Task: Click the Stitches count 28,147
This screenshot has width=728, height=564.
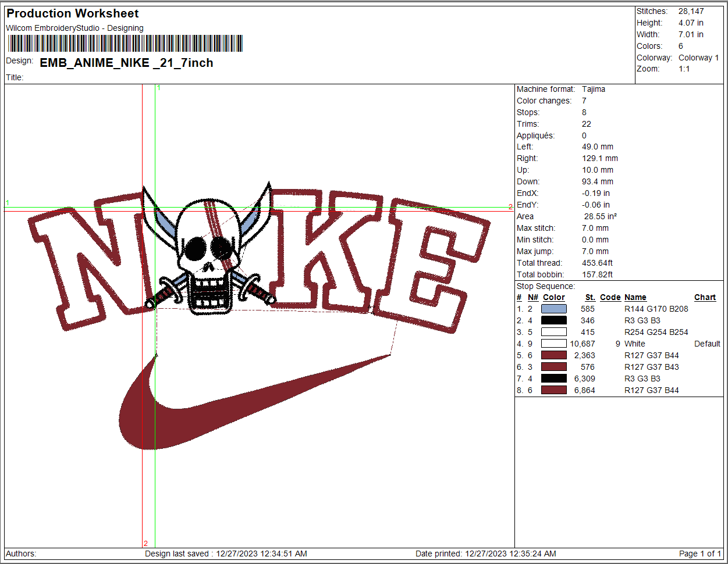Action: [x=691, y=11]
